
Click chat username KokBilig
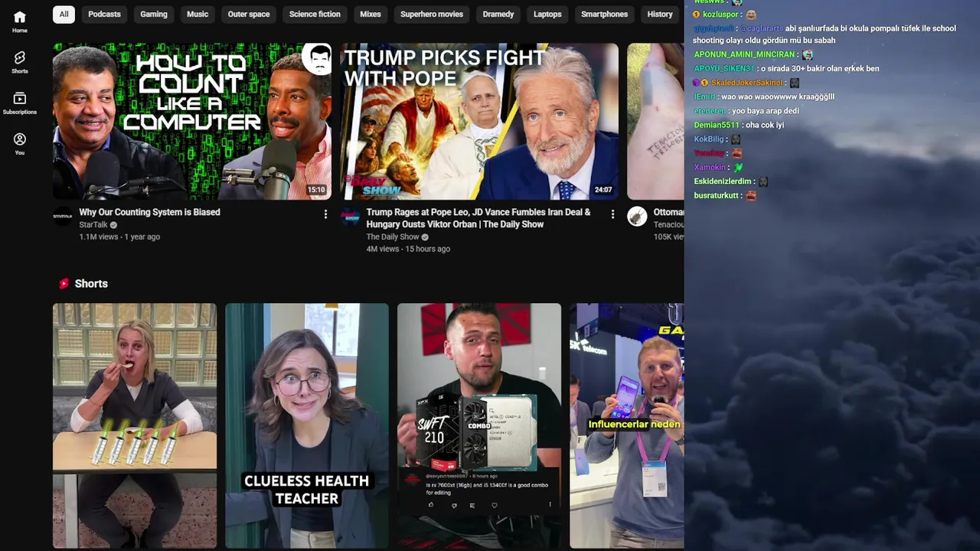[709, 139]
